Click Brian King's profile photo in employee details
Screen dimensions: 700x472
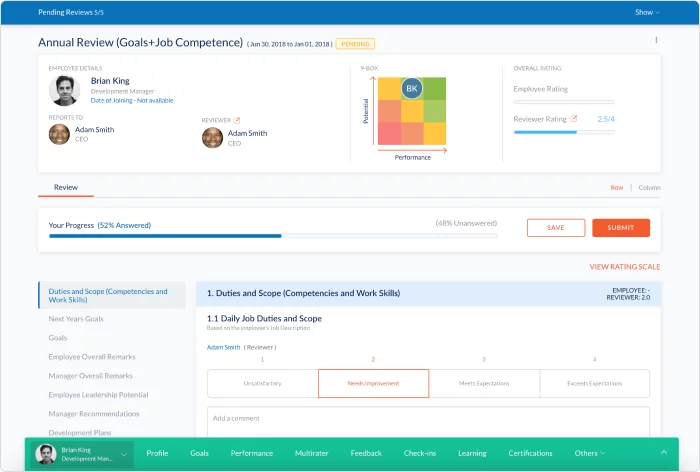pos(64,91)
